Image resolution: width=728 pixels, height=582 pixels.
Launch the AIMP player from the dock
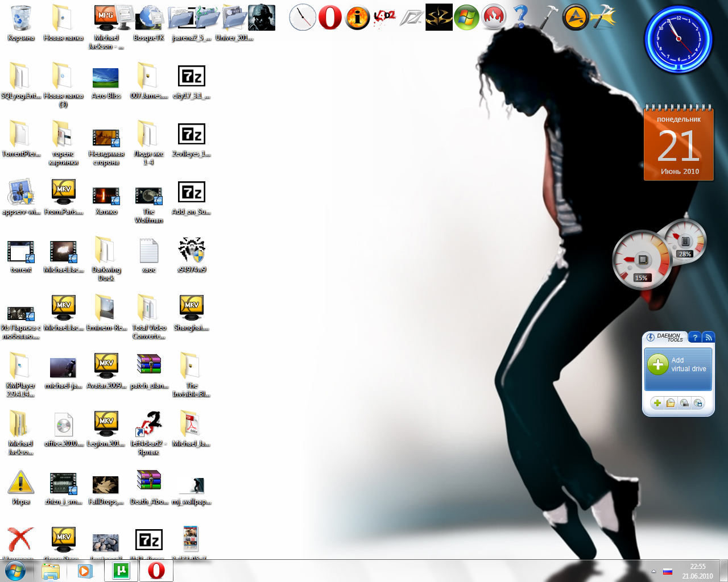click(575, 17)
